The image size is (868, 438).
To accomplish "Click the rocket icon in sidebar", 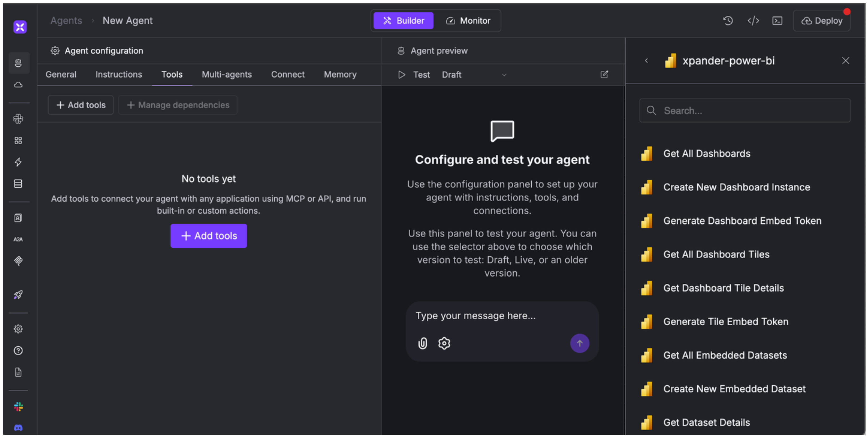I will pyautogui.click(x=18, y=295).
